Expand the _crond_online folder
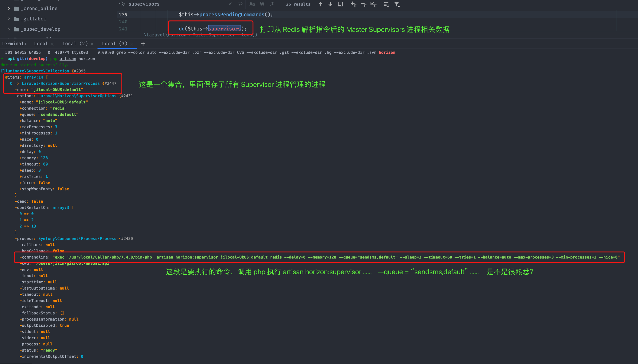Screen dimensions: 638x364 tap(9, 8)
